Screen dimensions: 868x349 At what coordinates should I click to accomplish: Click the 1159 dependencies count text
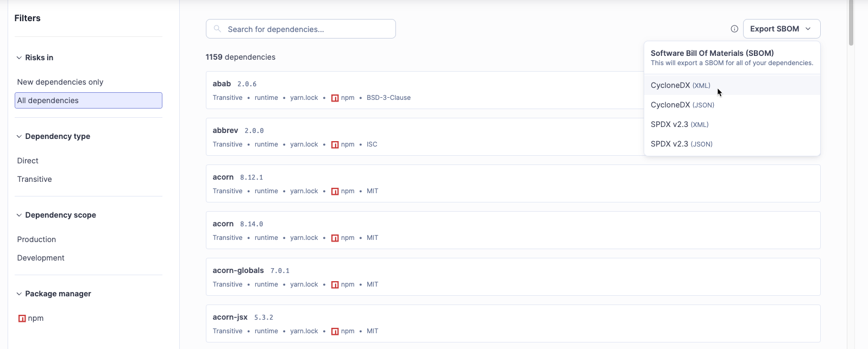point(240,57)
